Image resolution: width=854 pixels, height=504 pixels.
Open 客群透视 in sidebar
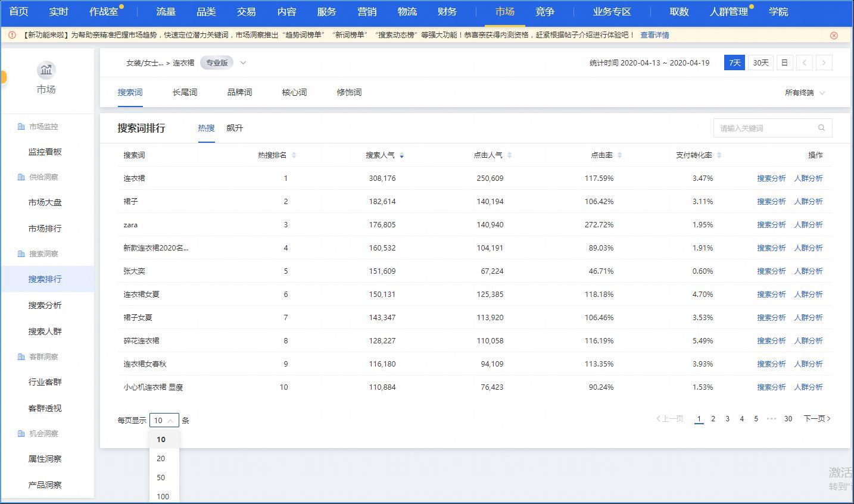[x=45, y=408]
